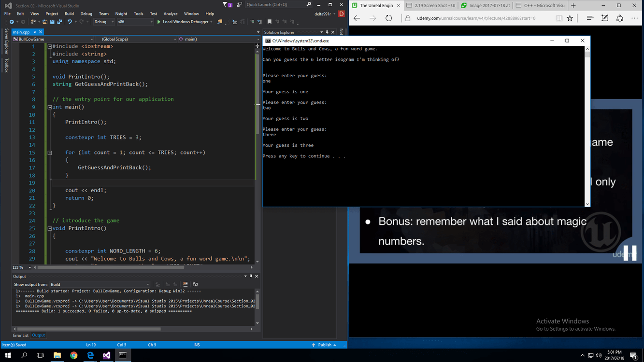The width and height of the screenshot is (644, 362).
Task: Toggle word wrap in Output panel
Action: click(x=195, y=284)
